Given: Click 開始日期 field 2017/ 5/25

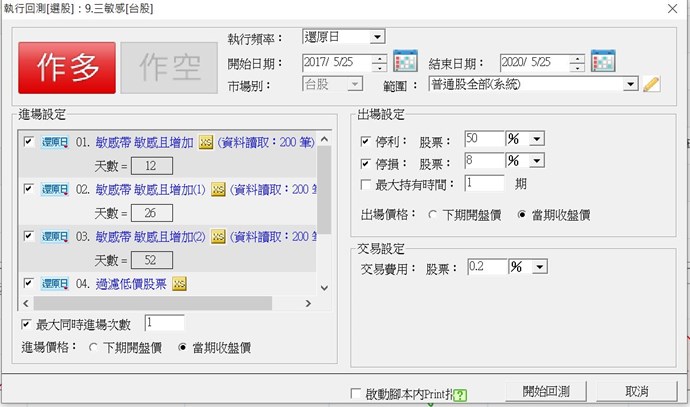Looking at the screenshot, I should (x=337, y=63).
